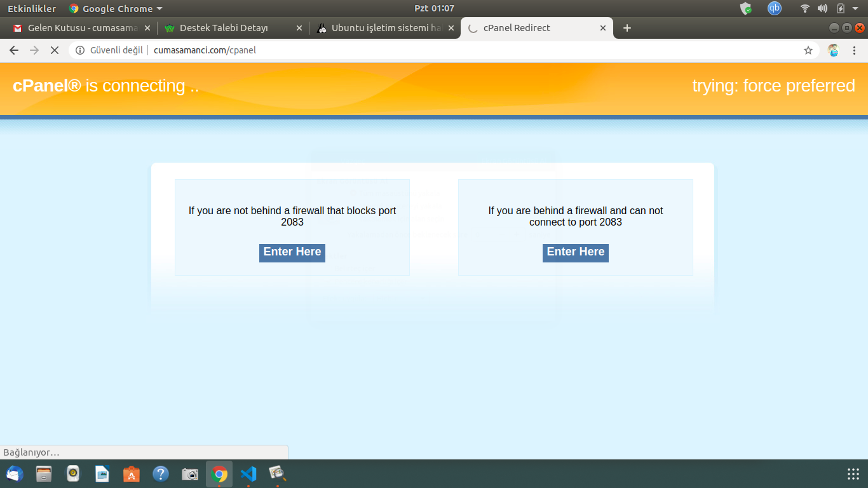Click the 'trying: force preferred' status text
The height and width of the screenshot is (488, 868).
coord(773,86)
